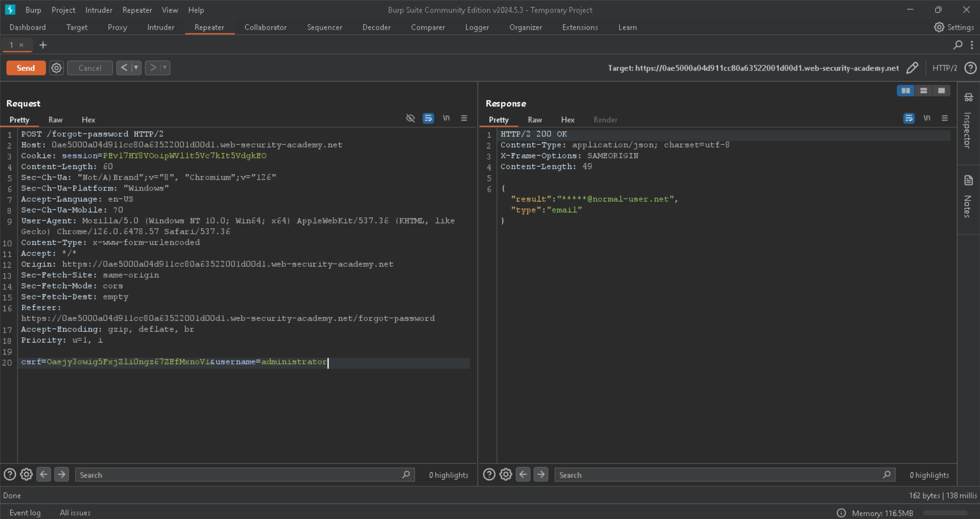Expand the history back dropdown arrow

(136, 68)
